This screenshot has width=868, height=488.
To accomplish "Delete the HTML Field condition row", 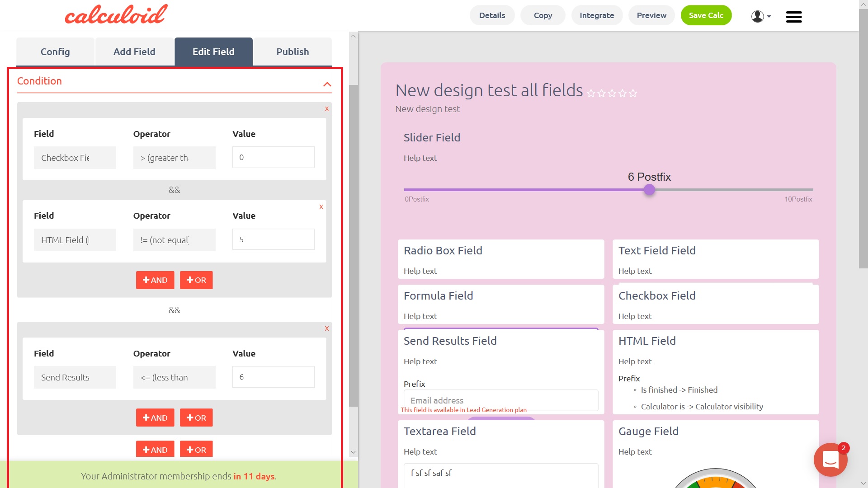I will [x=321, y=207].
